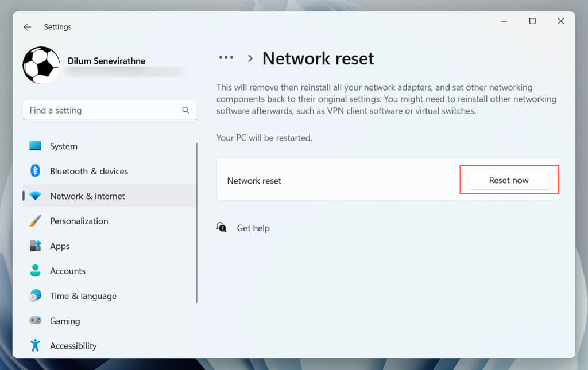Screen dimensions: 588x370
Task: Click the System monitor icon
Action: pos(36,146)
